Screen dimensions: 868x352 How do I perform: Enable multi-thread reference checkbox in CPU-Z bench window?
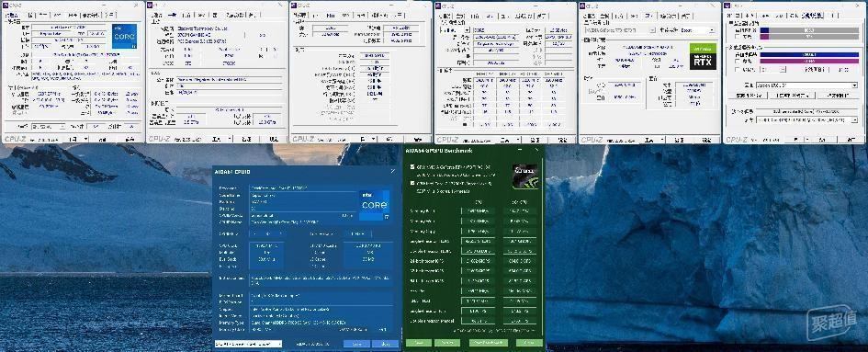coord(737,61)
